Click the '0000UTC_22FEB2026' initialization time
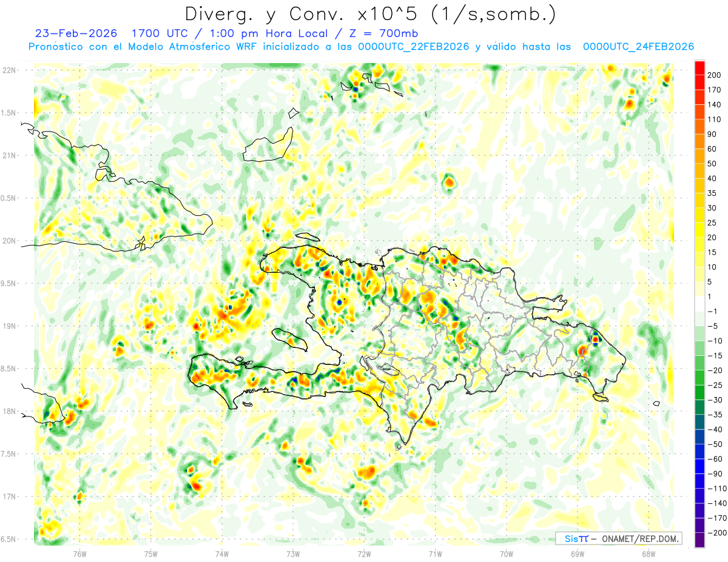Screen dimensions: 728x562 click(x=414, y=47)
